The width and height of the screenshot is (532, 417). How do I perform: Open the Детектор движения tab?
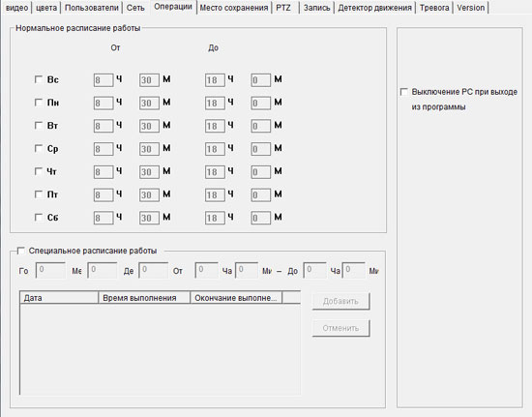tap(374, 8)
